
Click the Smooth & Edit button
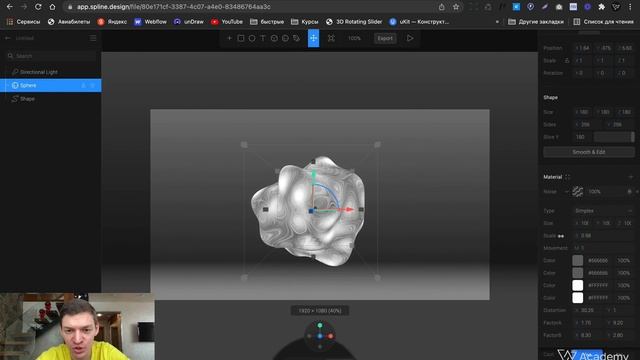pos(589,152)
